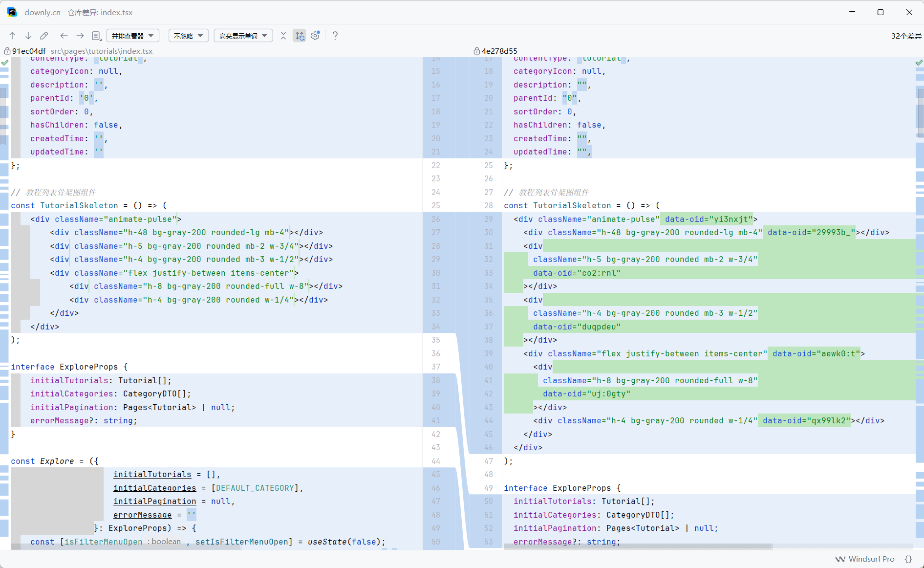924x568 pixels.
Task: Click the data-oid="duqpdeu" line
Action: pos(577,327)
